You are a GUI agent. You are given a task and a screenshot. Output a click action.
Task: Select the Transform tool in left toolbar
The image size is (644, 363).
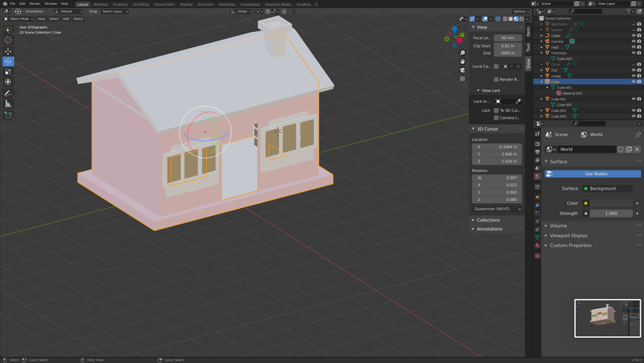click(x=8, y=82)
